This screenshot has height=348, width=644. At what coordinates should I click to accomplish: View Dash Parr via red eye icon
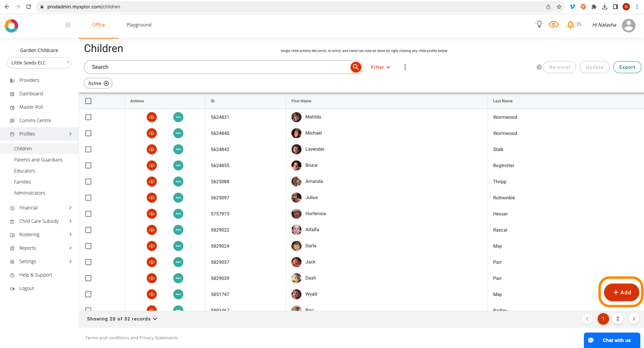tap(152, 278)
